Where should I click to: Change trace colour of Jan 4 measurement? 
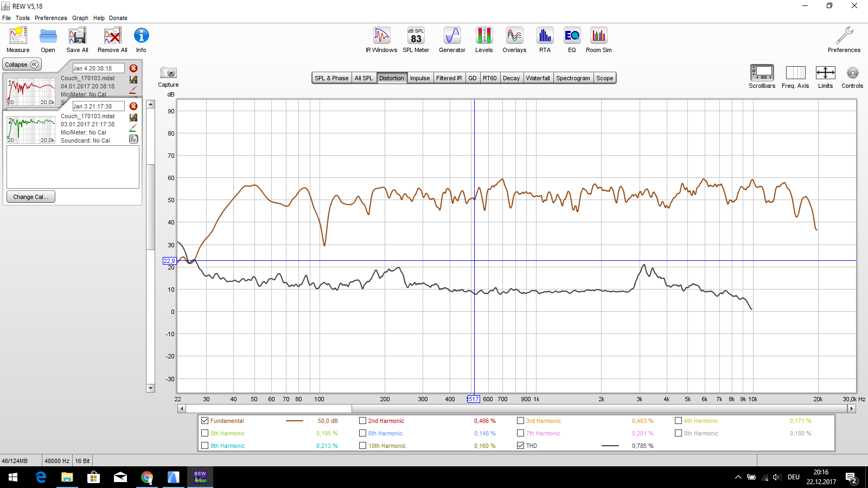click(133, 90)
